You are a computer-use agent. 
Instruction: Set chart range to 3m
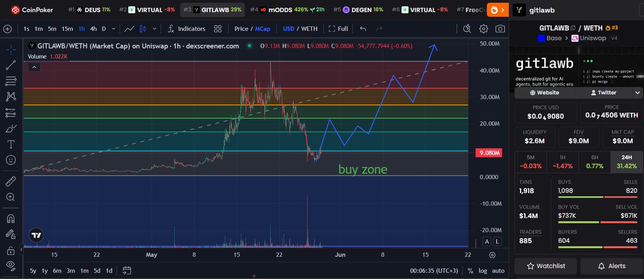coord(70,270)
